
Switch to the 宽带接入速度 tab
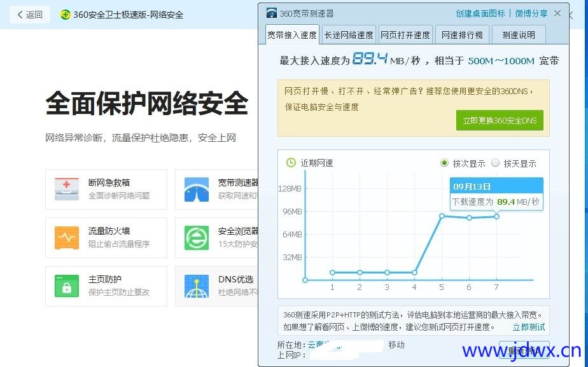[292, 35]
